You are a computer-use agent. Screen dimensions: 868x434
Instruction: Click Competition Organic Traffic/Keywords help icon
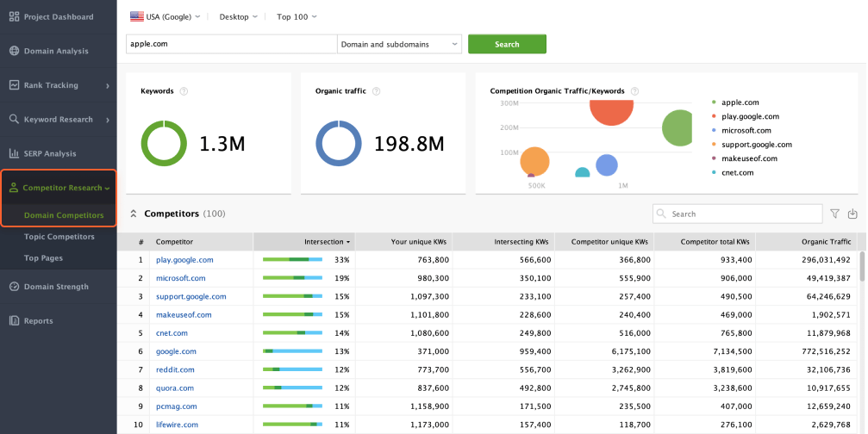635,91
